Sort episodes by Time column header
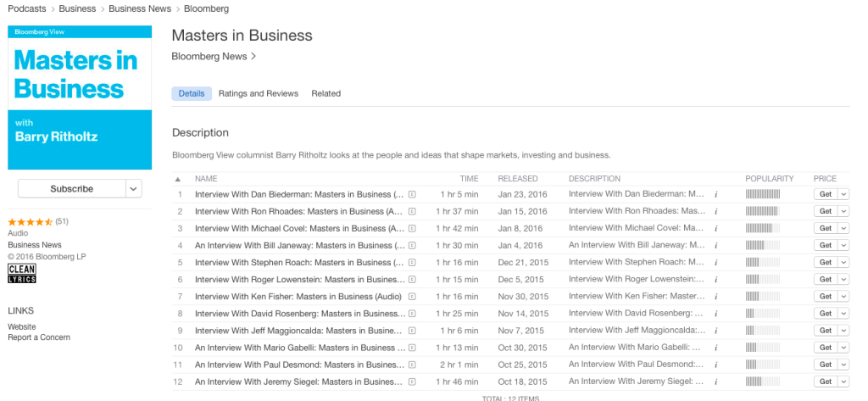This screenshot has width=868, height=401. pyautogui.click(x=469, y=179)
